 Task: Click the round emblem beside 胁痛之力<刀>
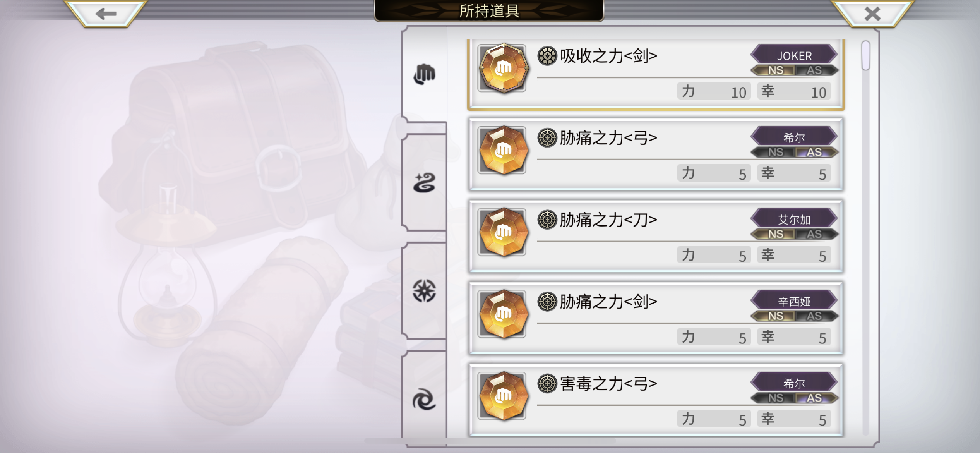[x=547, y=220]
